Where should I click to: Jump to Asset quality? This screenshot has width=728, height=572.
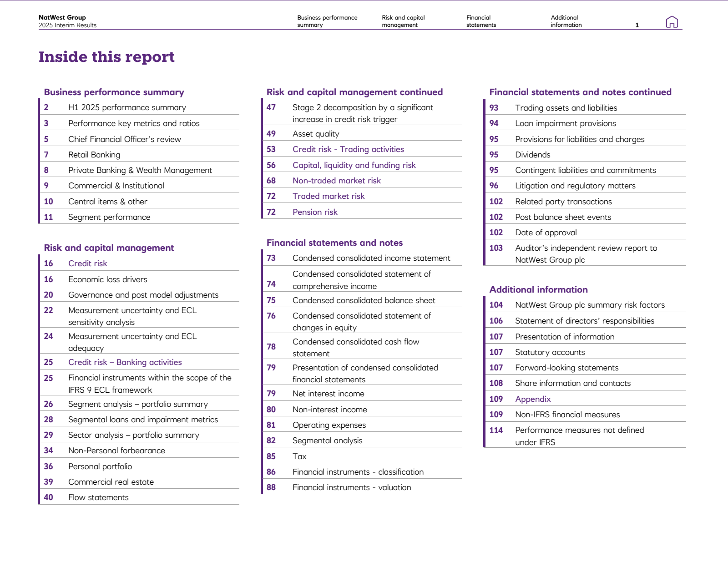[x=316, y=134]
